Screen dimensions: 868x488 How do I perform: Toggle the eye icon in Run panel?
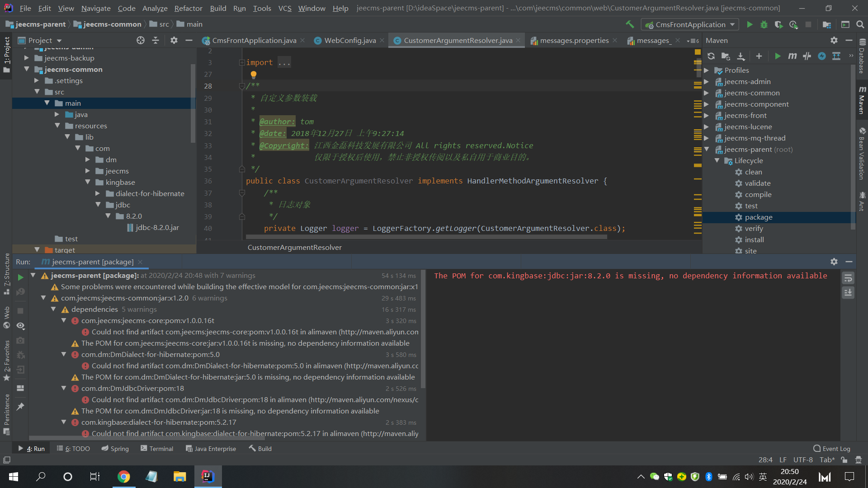tap(20, 326)
